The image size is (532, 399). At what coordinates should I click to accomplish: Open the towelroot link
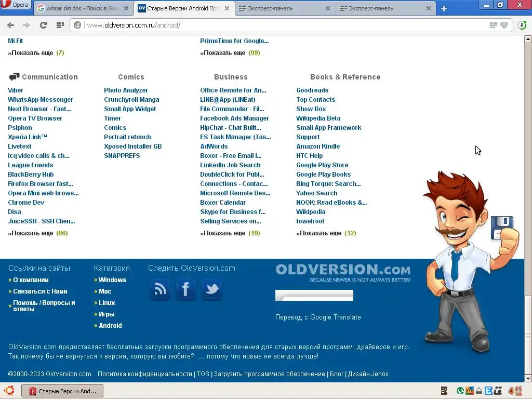[x=310, y=221]
